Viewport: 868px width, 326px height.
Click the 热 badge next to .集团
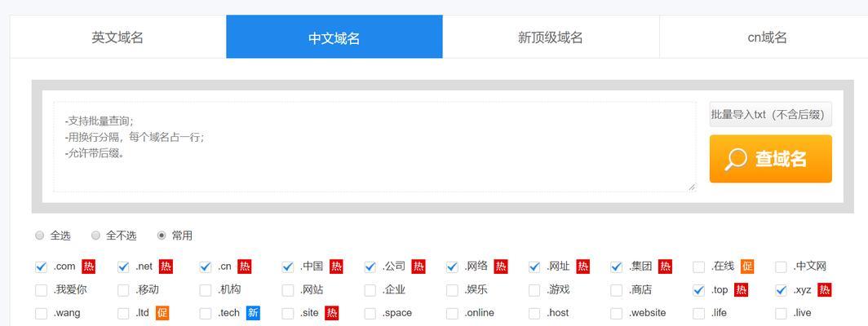click(x=665, y=267)
